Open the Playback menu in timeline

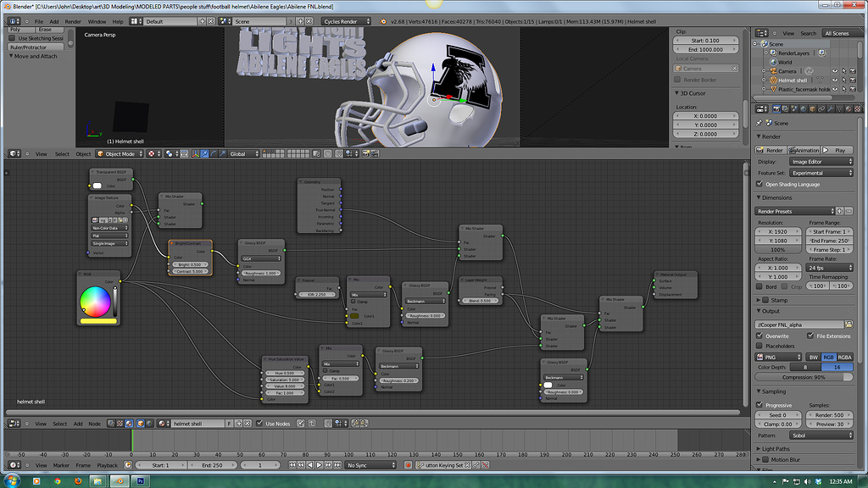click(x=108, y=465)
